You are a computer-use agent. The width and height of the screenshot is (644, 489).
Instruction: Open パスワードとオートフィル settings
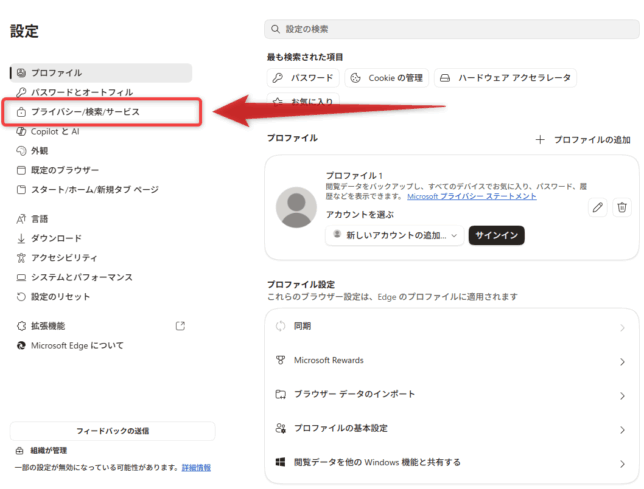[x=101, y=92]
